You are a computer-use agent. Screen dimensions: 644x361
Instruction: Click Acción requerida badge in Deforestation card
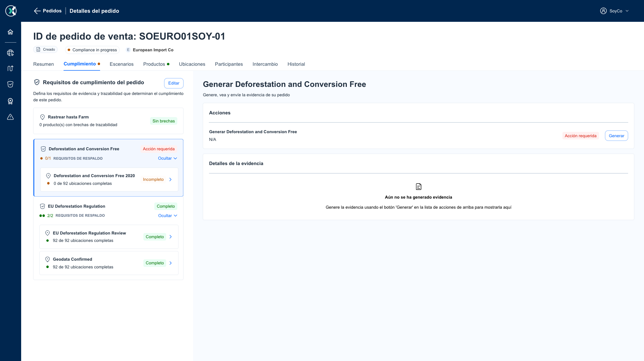(159, 149)
